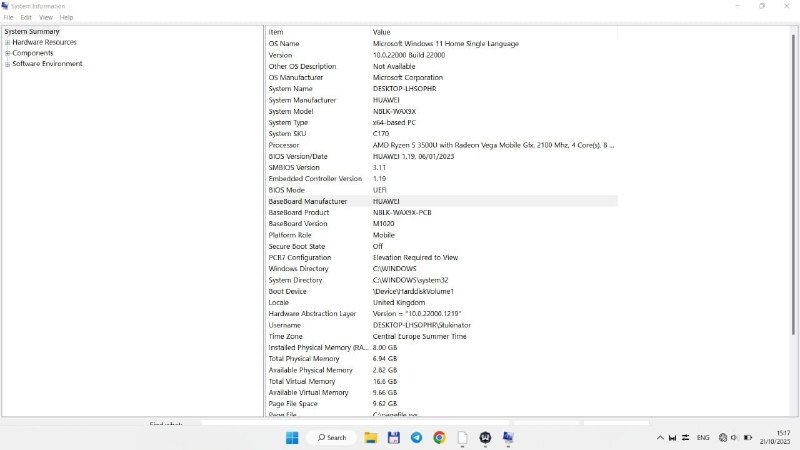This screenshot has width=800, height=450.
Task: Select the BIOS Mode row
Action: (x=442, y=190)
